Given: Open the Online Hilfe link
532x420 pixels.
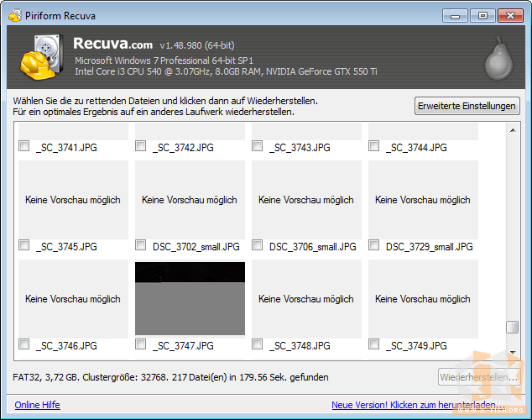Looking at the screenshot, I should [37, 405].
